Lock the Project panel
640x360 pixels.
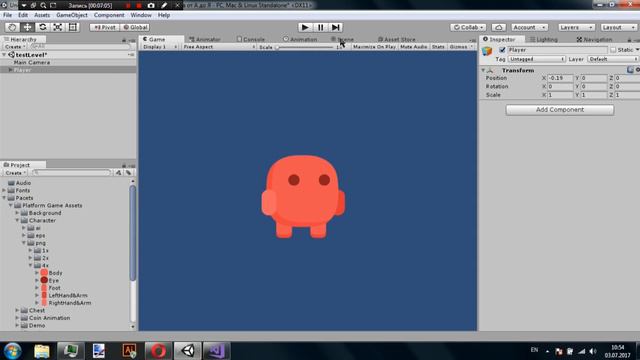click(124, 165)
